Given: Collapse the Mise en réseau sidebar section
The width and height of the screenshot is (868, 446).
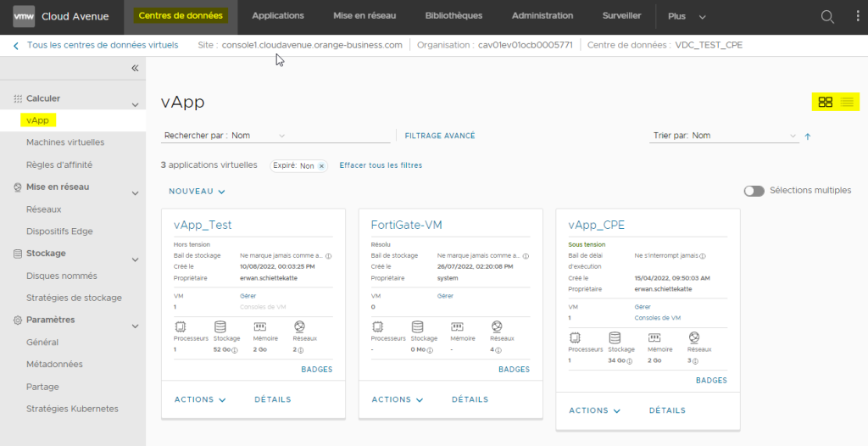Looking at the screenshot, I should point(135,193).
